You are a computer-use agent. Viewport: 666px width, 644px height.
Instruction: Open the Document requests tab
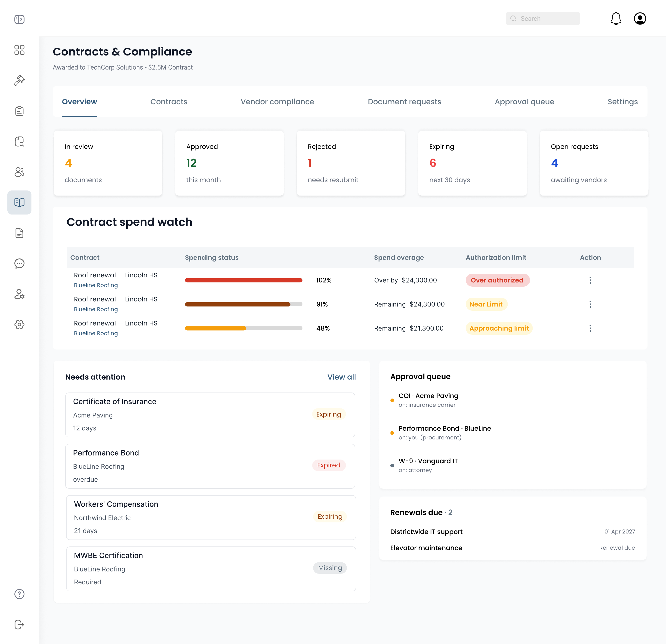[x=404, y=102]
